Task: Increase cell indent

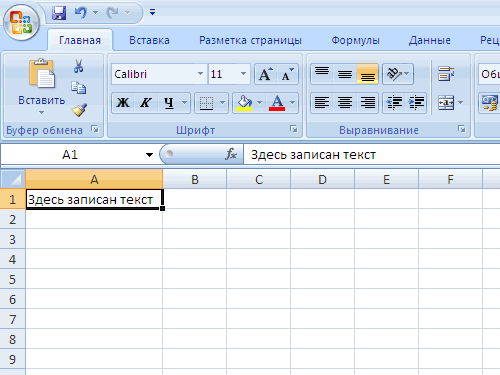Action: pyautogui.click(x=416, y=103)
